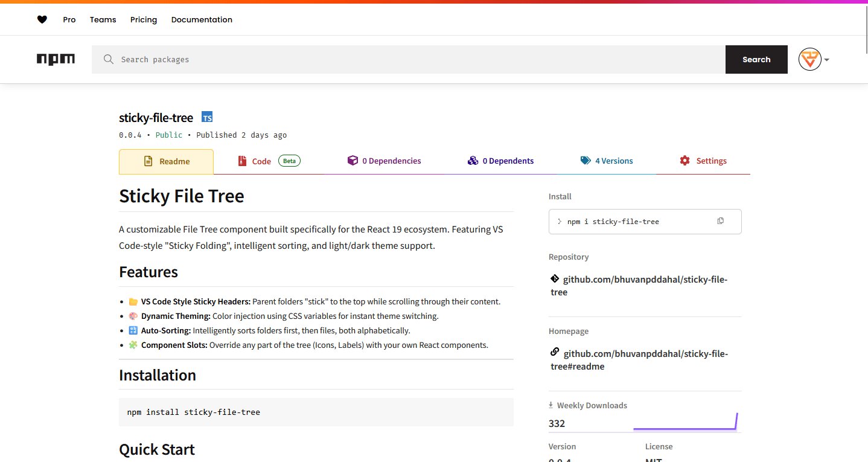Click the sticky-file-tree package title
The width and height of the screenshot is (868, 462).
pyautogui.click(x=156, y=117)
